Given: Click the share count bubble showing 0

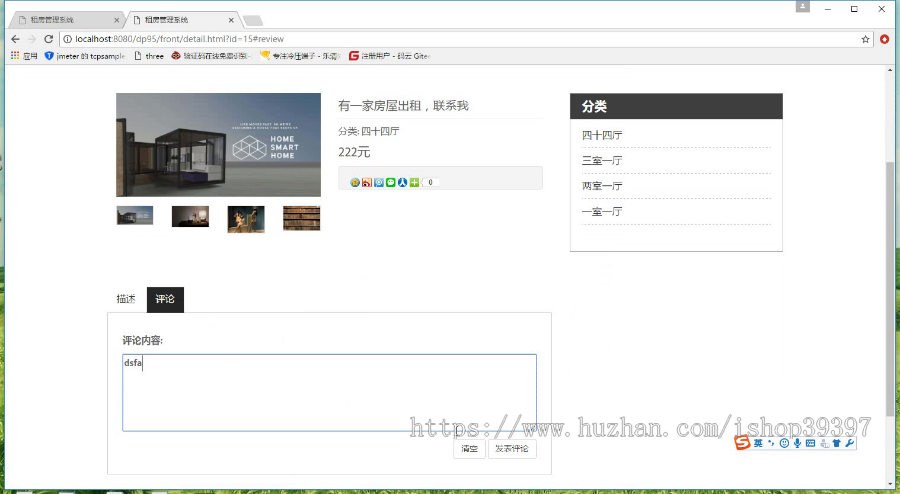Looking at the screenshot, I should coord(430,182).
